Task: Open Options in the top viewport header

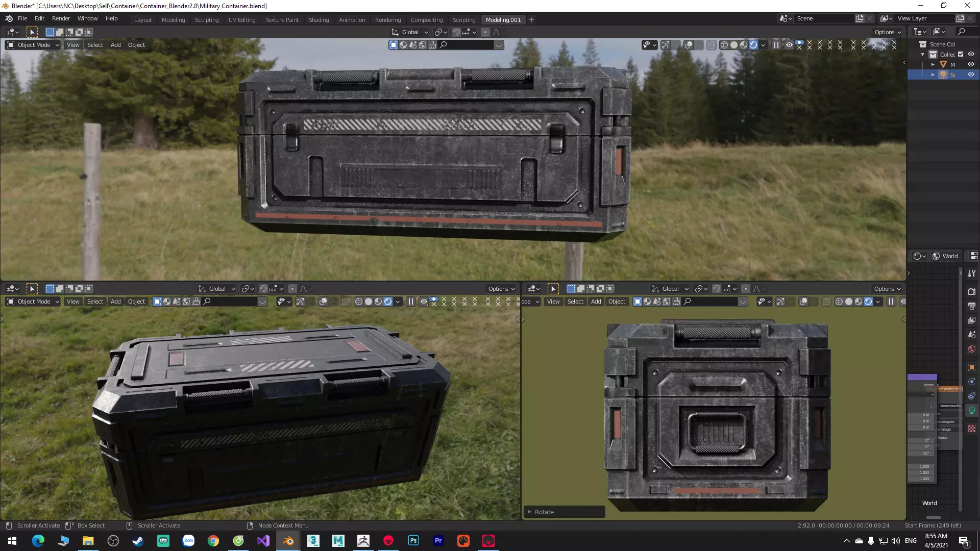Action: pos(888,32)
